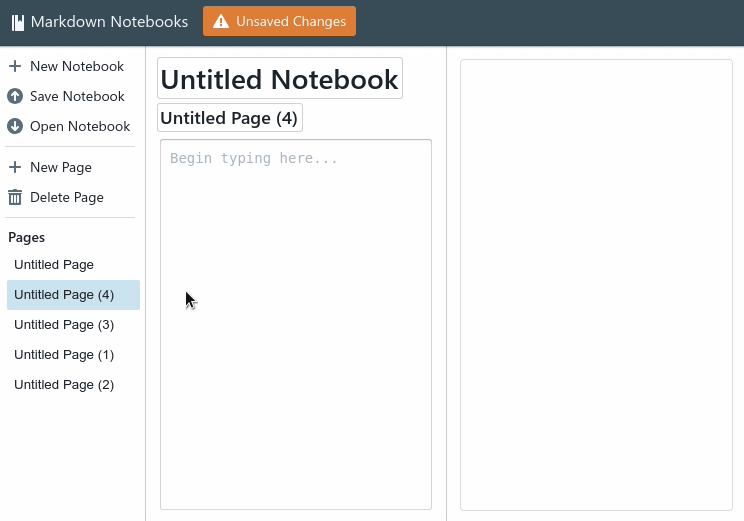Select the first Untitled Page entry

click(x=74, y=265)
